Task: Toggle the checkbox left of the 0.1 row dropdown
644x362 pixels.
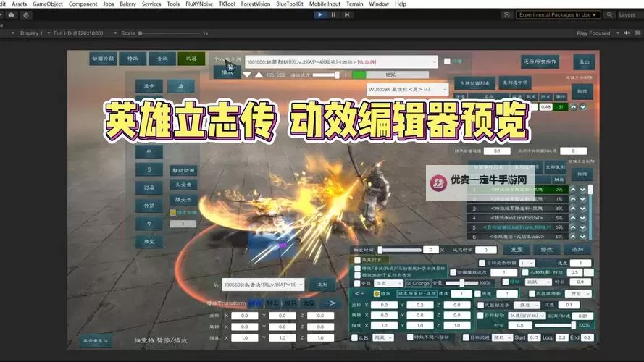Action: coord(480,305)
